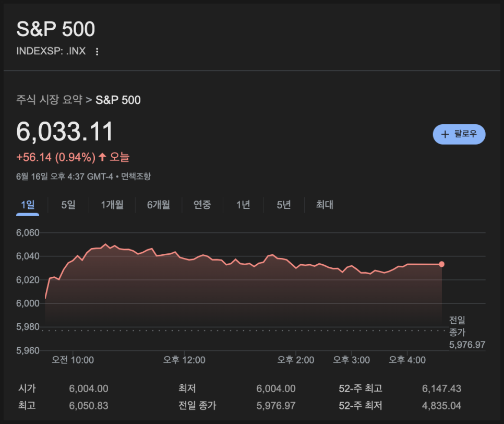Switch to the 1개월 chart range tab
The height and width of the screenshot is (424, 504).
pos(112,205)
